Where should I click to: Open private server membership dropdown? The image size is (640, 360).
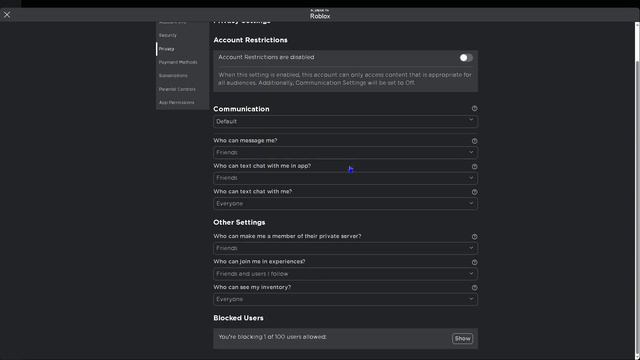pos(345,248)
